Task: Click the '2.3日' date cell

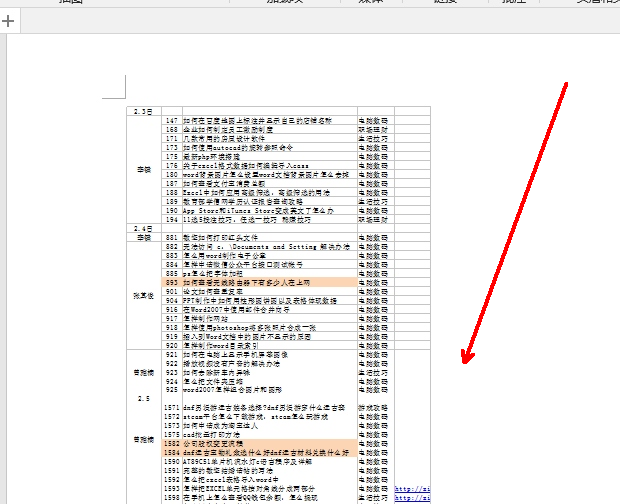Action: (143, 111)
